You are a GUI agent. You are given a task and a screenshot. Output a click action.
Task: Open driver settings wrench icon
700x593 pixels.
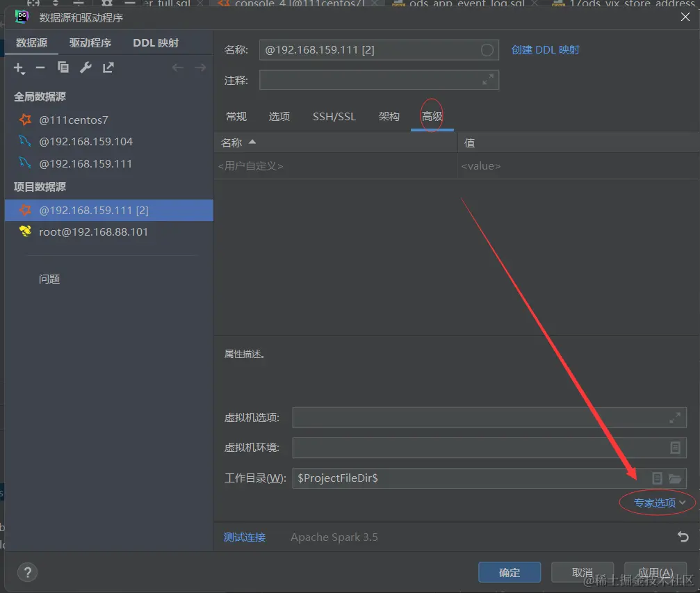pos(86,67)
